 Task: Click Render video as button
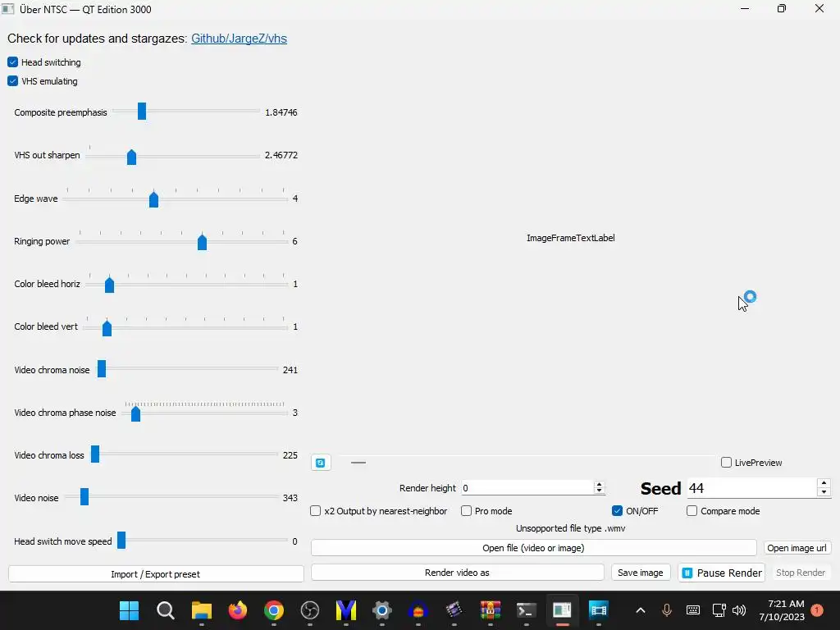(457, 573)
